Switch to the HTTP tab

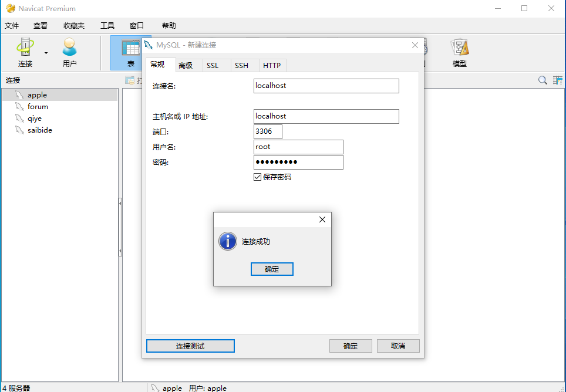[272, 65]
